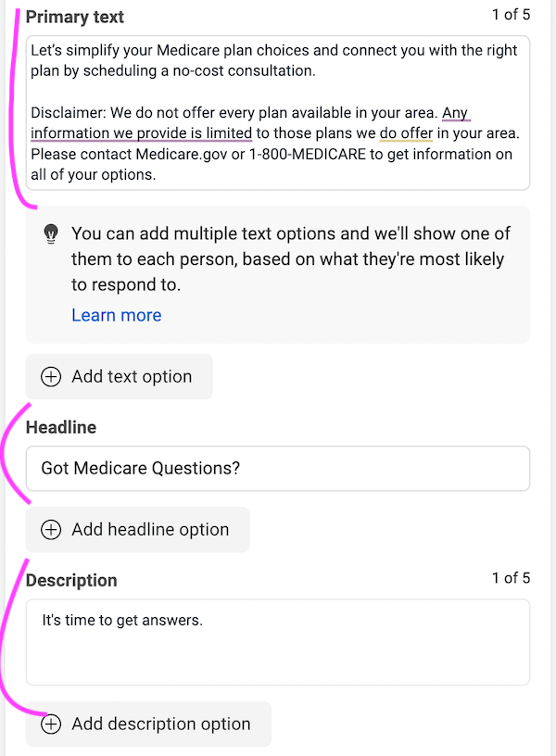Viewport: 556px width, 756px height.
Task: Click the Add headline option button
Action: pyautogui.click(x=137, y=529)
